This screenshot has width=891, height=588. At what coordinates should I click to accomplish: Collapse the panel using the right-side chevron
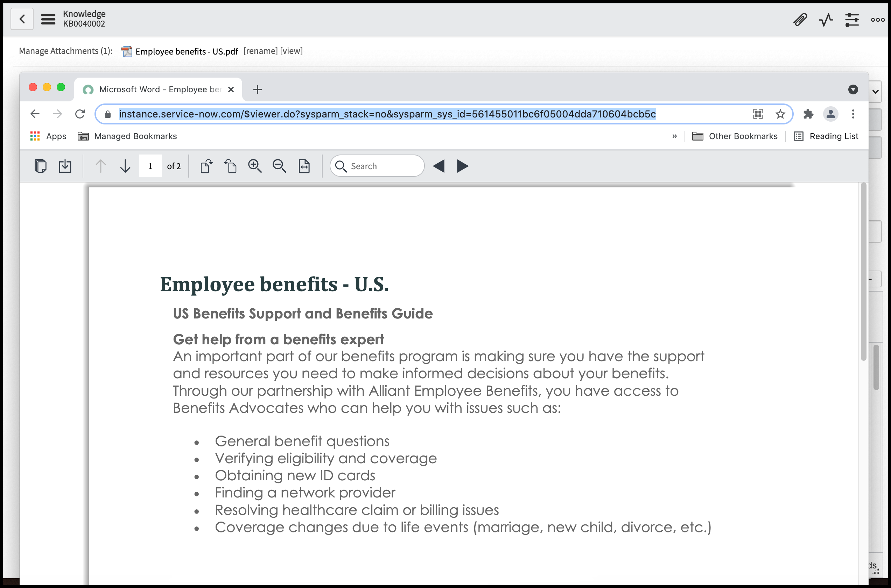tap(875, 92)
